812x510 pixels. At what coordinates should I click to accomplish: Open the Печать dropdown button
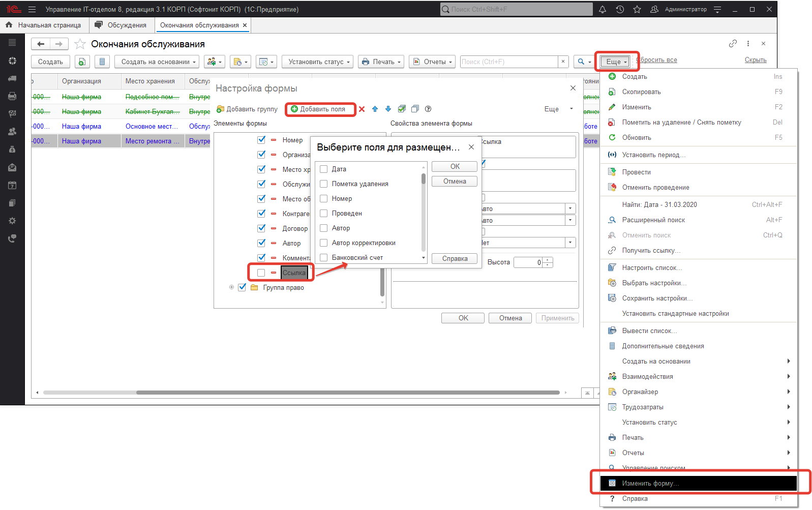pos(381,62)
